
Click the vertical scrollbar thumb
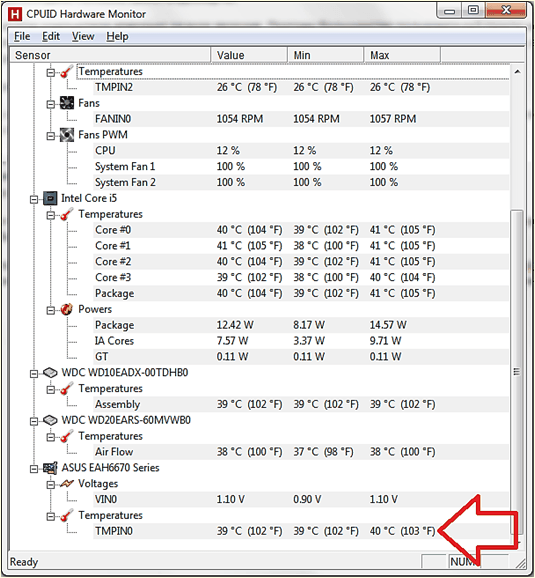tap(517, 372)
